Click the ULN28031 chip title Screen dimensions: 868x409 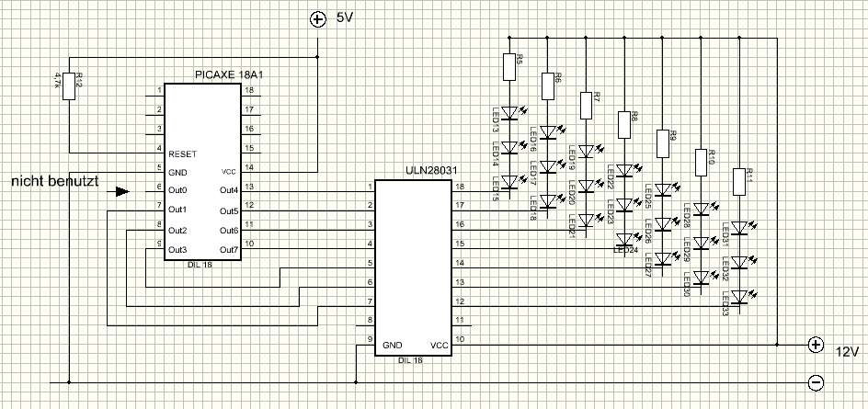(432, 171)
